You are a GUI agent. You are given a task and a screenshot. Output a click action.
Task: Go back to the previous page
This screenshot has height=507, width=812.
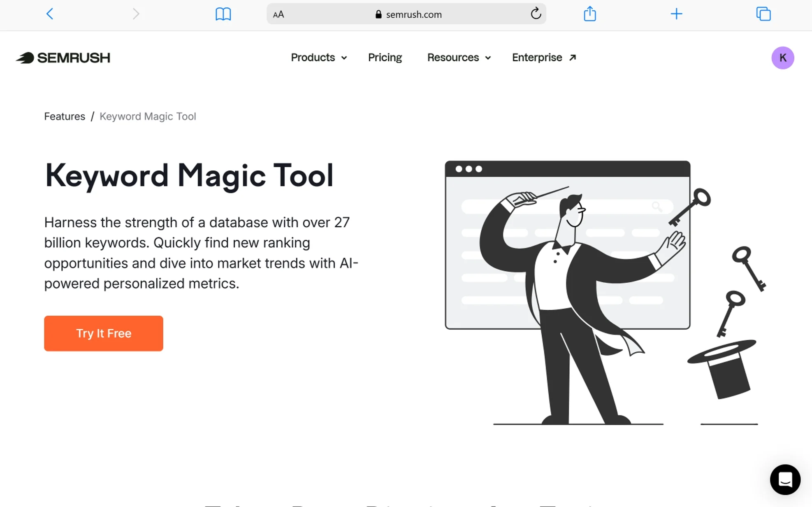tap(50, 14)
